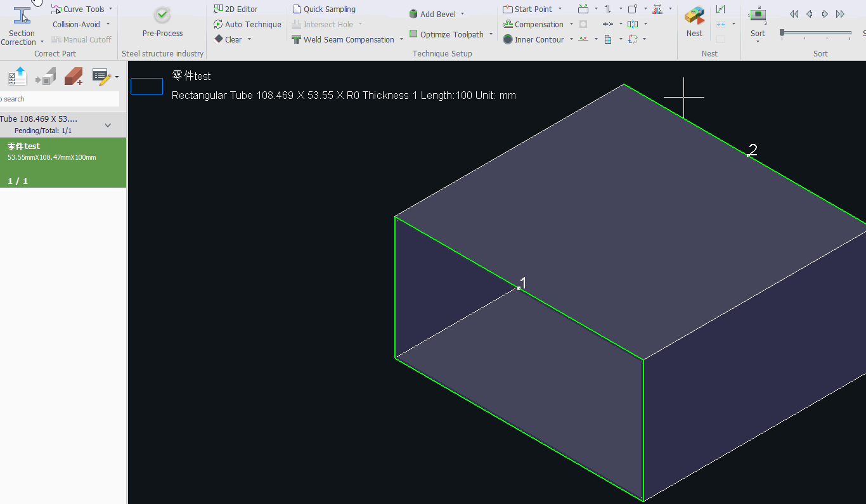Select the 零件test part in list

(x=63, y=163)
